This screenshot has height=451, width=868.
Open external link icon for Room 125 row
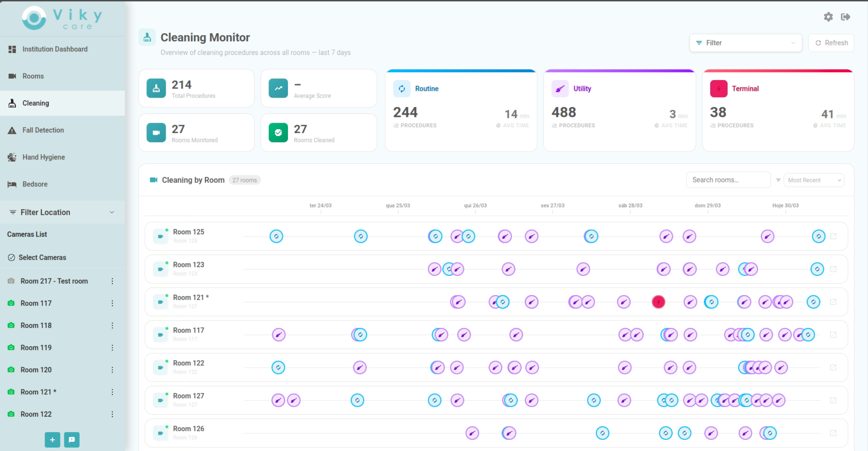(833, 236)
